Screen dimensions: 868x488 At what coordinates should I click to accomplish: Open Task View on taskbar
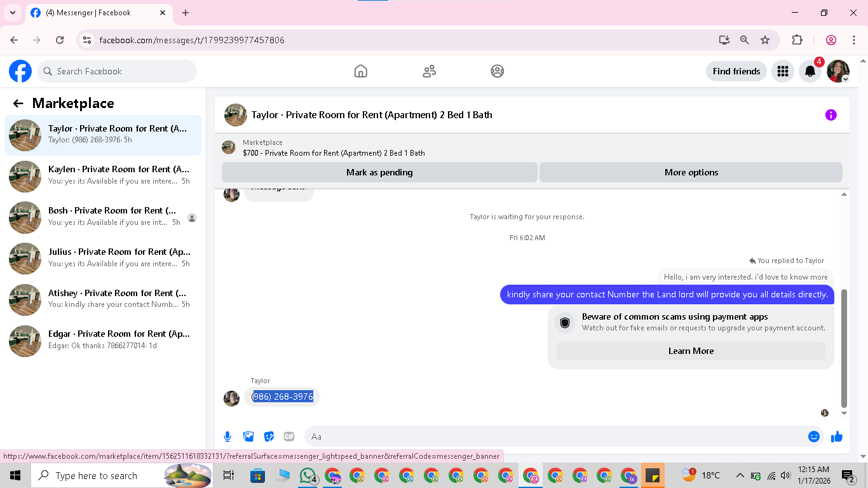[229, 475]
